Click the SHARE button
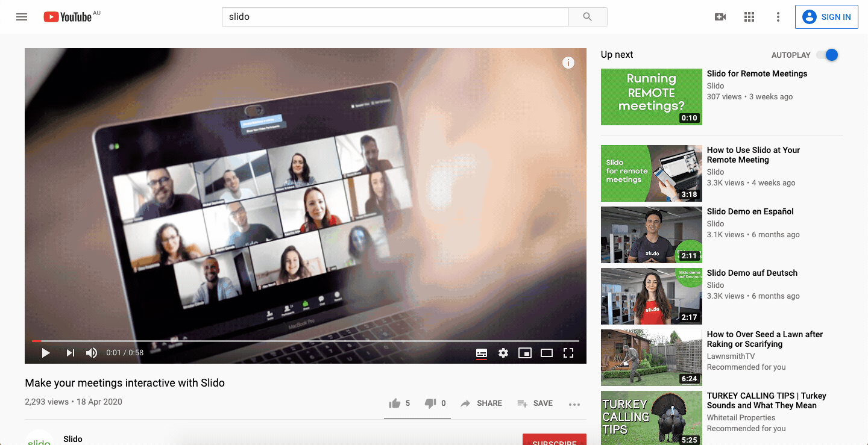Screen dimensions: 868x445 [481, 403]
